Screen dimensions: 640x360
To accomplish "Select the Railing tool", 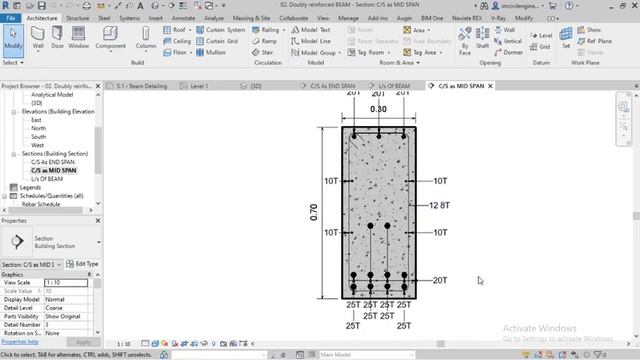I will point(268,30).
